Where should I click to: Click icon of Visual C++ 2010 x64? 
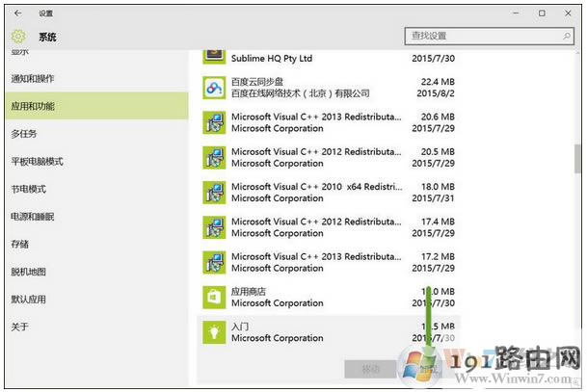point(214,193)
